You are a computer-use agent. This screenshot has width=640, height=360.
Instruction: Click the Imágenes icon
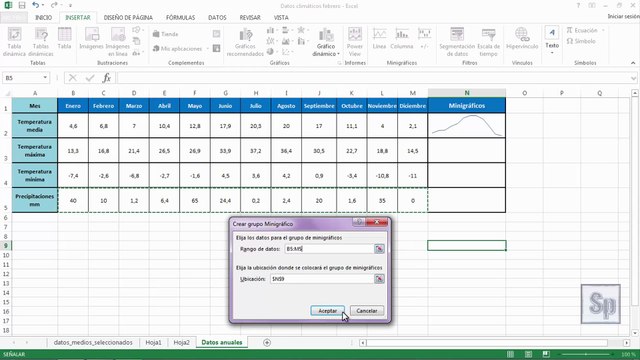coord(91,39)
